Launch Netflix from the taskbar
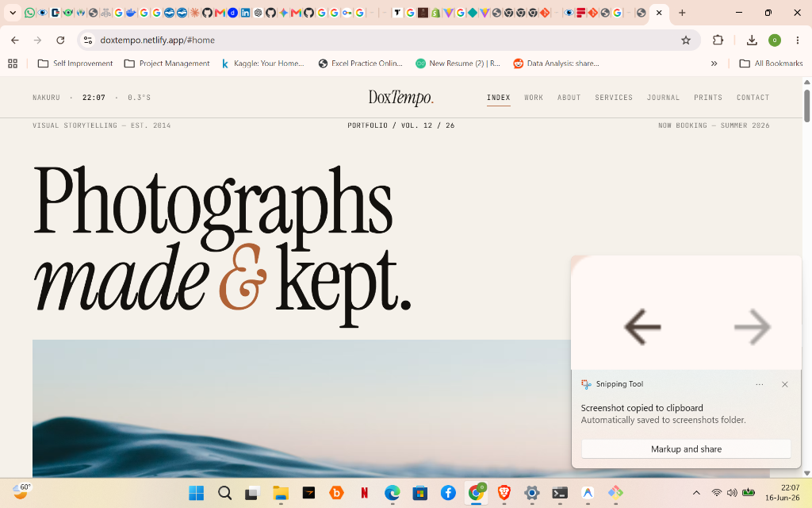Screen dimensions: 812x508 [364, 492]
